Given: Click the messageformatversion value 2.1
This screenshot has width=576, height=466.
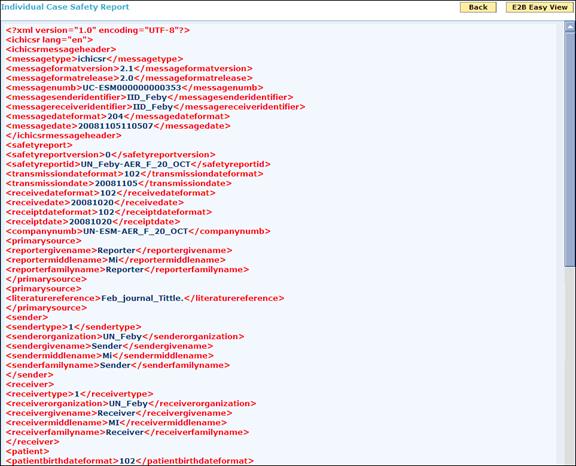Looking at the screenshot, I should (127, 69).
